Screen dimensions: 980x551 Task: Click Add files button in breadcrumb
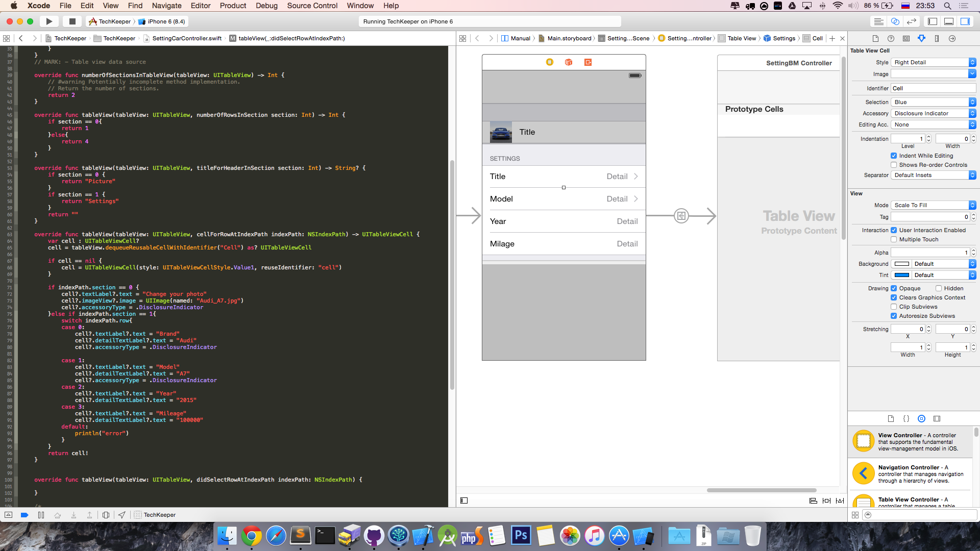click(832, 38)
